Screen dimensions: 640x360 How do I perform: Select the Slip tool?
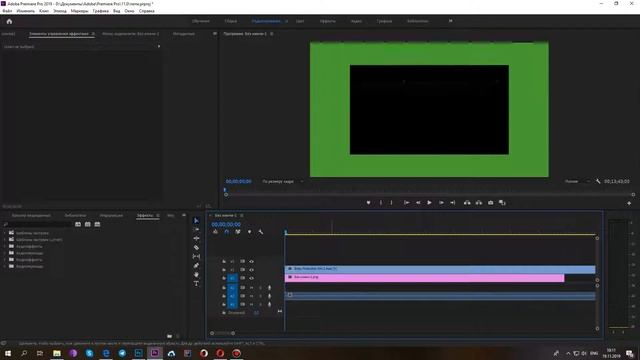click(x=196, y=256)
